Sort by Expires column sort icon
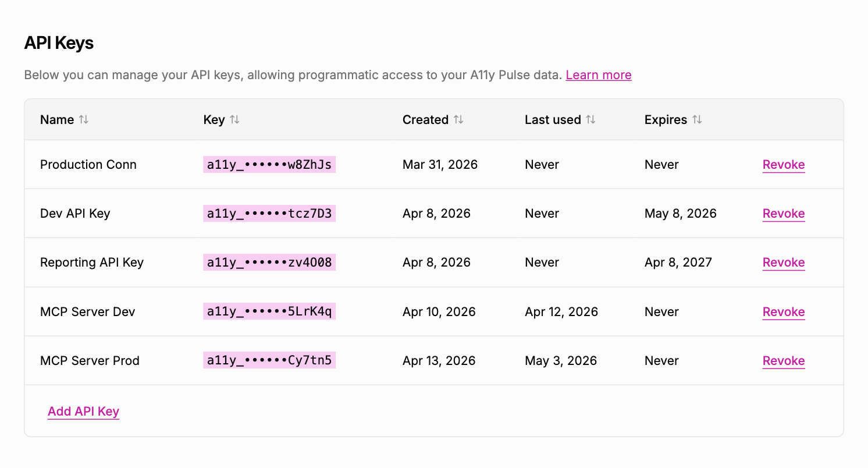 click(697, 119)
